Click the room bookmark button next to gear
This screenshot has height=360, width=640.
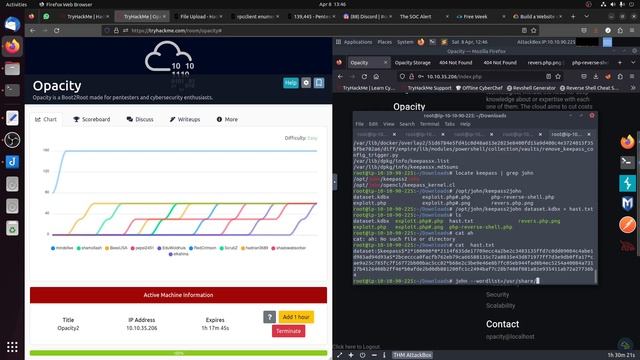click(x=319, y=83)
